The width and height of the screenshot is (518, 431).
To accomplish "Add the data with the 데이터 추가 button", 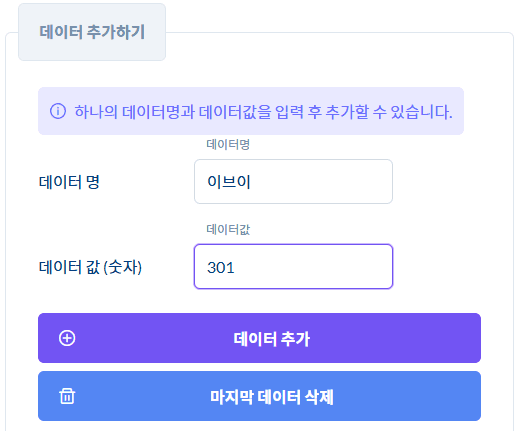I will 259,338.
